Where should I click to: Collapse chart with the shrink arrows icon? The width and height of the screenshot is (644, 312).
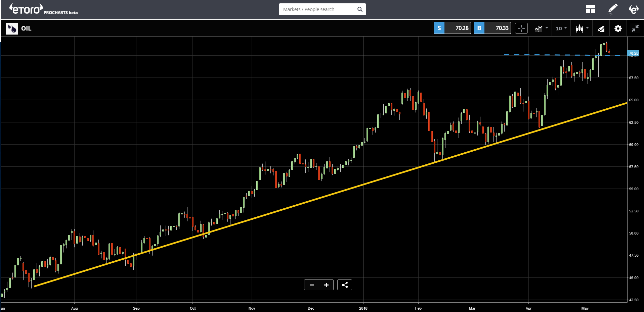coord(635,29)
